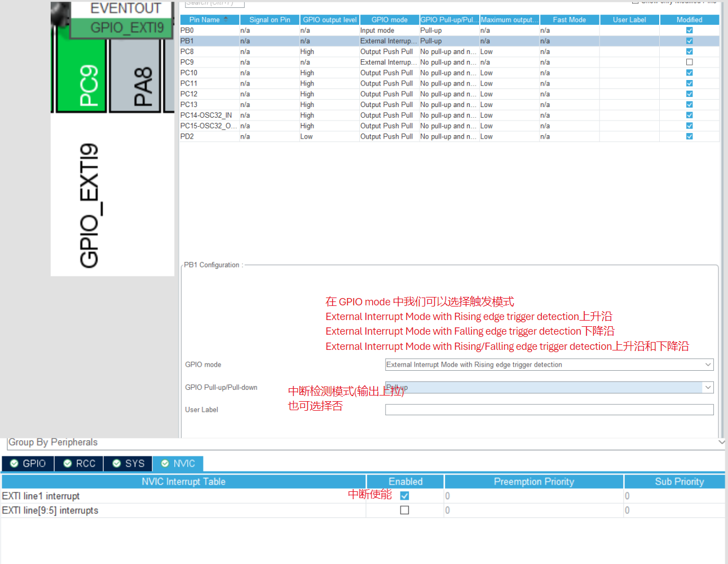Disable the EXTI line1 interrupt checkbox
The width and height of the screenshot is (728, 564).
point(404,496)
